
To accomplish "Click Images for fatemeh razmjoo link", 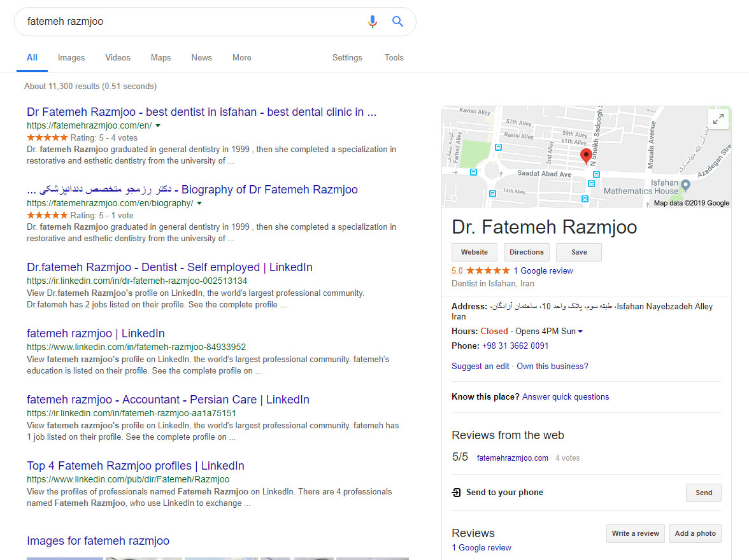I will pos(98,540).
